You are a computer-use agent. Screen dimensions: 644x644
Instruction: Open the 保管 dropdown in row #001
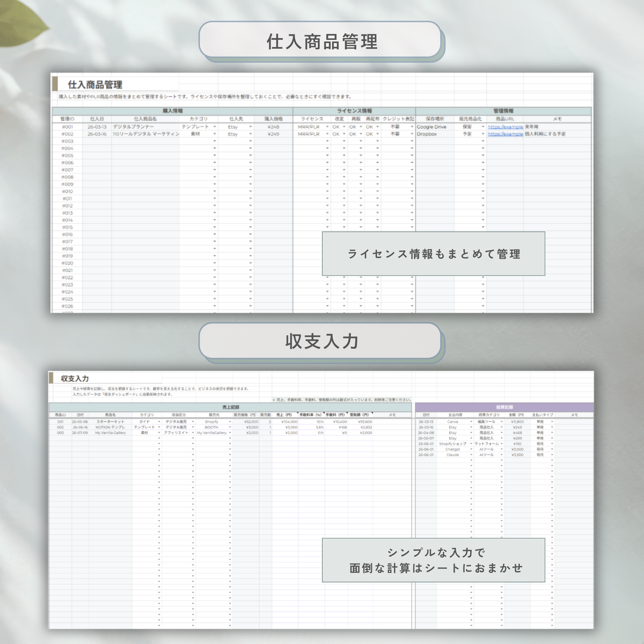coord(483,127)
